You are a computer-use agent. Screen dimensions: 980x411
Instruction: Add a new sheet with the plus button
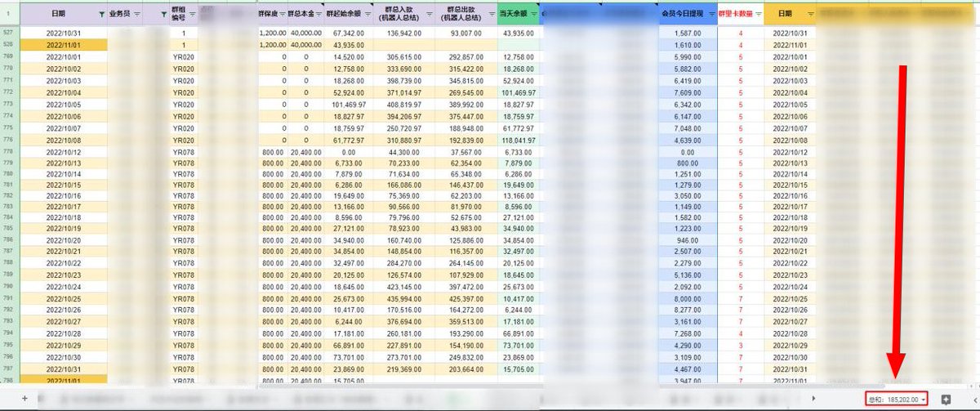(x=24, y=399)
